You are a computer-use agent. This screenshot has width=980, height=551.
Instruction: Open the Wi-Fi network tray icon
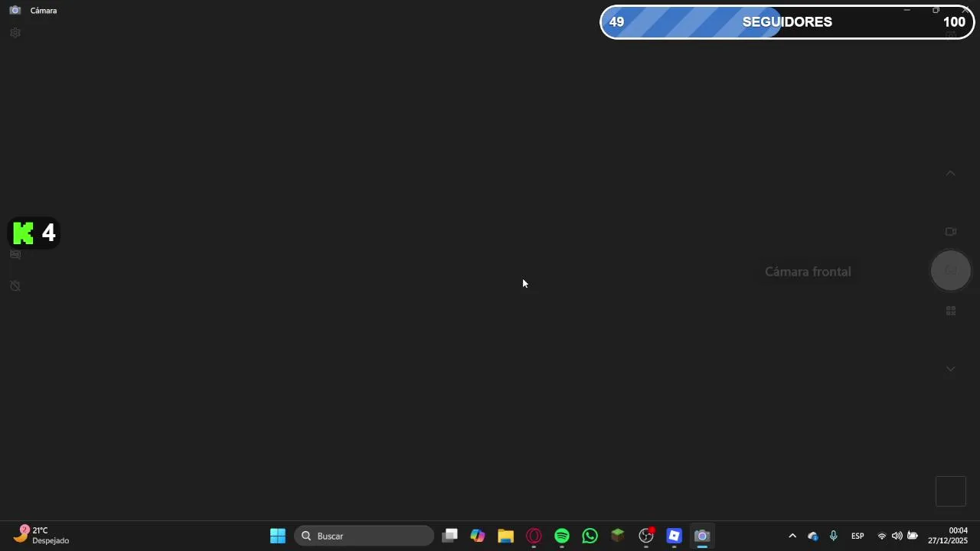pos(882,536)
